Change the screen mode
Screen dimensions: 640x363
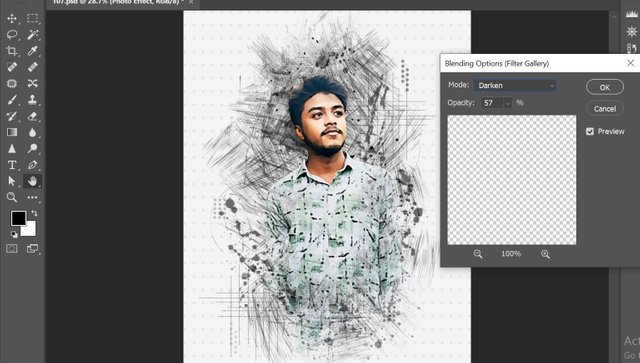tap(33, 249)
